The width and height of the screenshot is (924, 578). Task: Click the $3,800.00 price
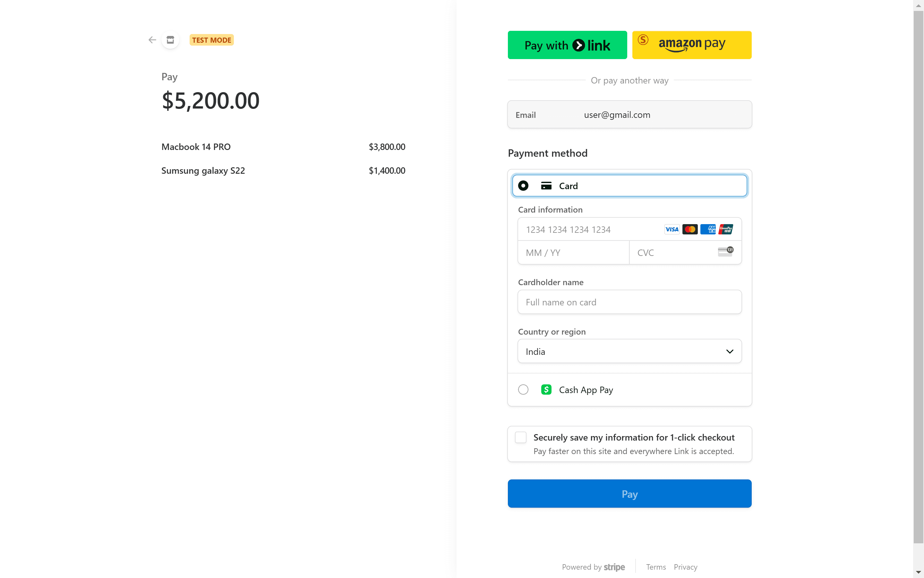click(387, 147)
